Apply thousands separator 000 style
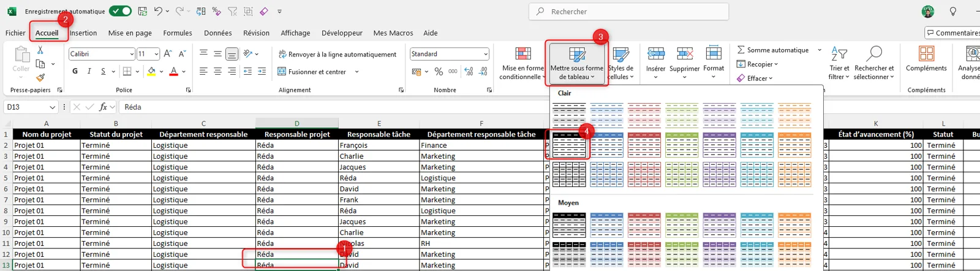980x271 pixels. [453, 71]
